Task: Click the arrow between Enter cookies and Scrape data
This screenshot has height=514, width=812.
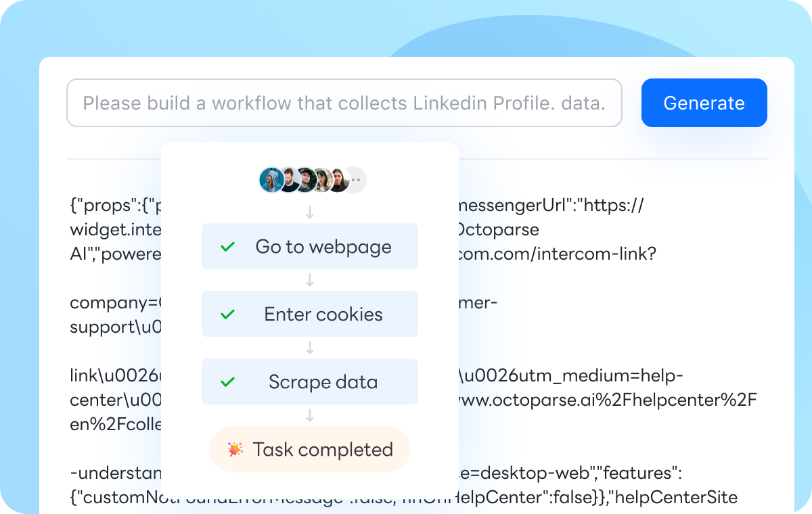Action: coord(310,348)
